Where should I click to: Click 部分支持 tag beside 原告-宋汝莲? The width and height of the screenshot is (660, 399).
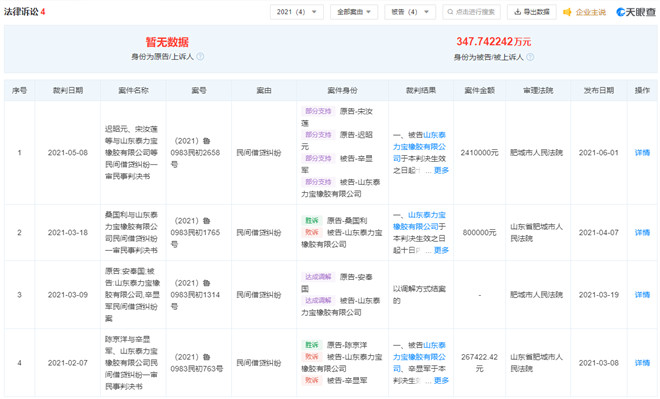click(318, 111)
